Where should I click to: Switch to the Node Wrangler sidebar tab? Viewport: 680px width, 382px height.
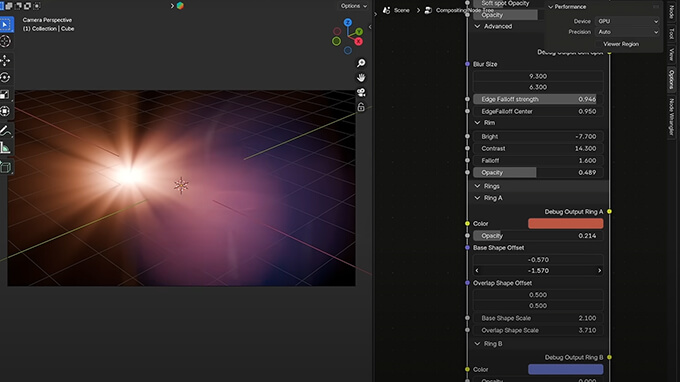coord(671,117)
